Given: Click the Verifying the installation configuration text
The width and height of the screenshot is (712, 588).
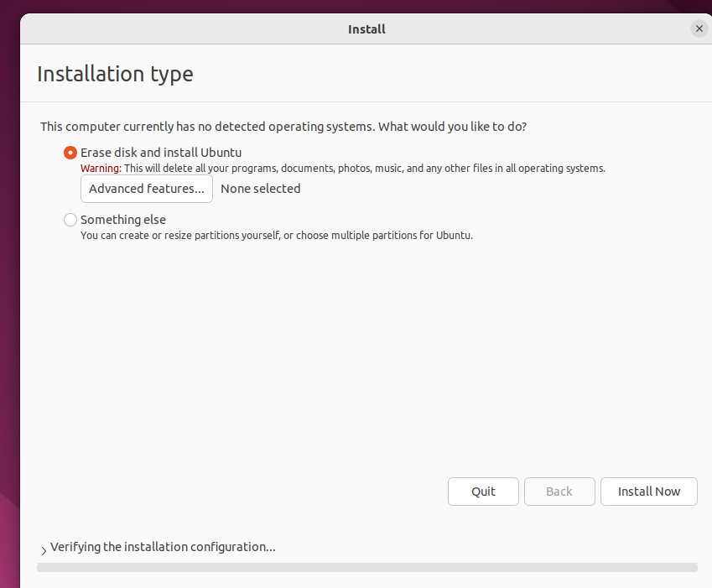Looking at the screenshot, I should pyautogui.click(x=163, y=547).
